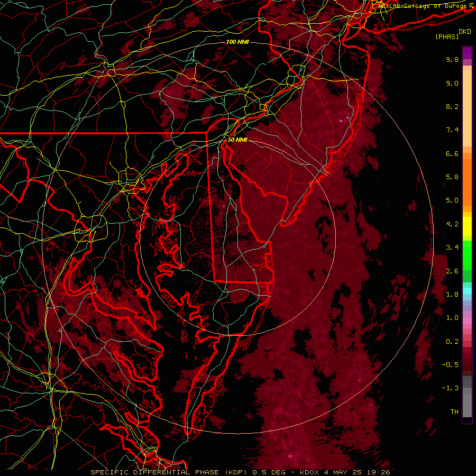Click the TH threshold label on the legend
Image resolution: width=476 pixels, height=476 pixels.
point(454,412)
